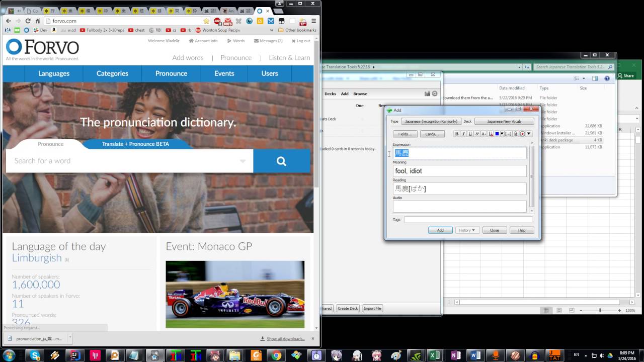Click the Excel icon in the taskbar

(435, 355)
